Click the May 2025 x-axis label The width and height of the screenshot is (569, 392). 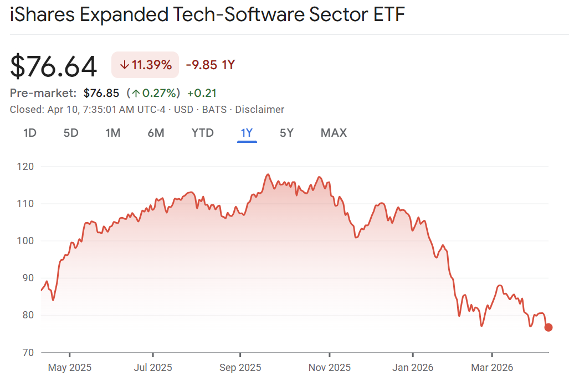70,368
